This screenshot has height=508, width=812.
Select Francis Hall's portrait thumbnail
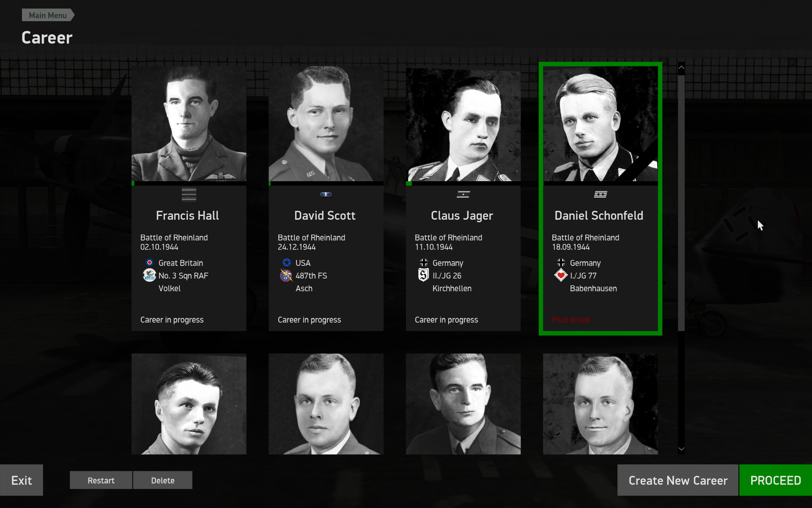189,124
